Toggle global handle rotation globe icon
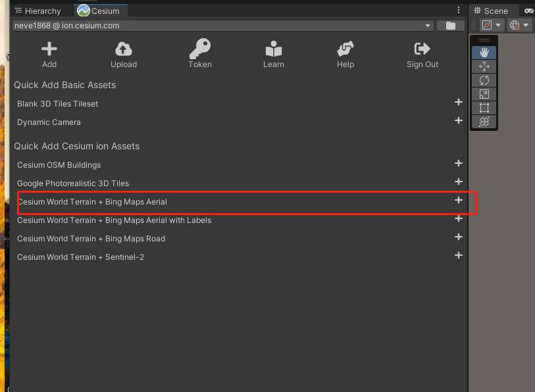Viewport: 535px width, 392px height. click(x=515, y=25)
